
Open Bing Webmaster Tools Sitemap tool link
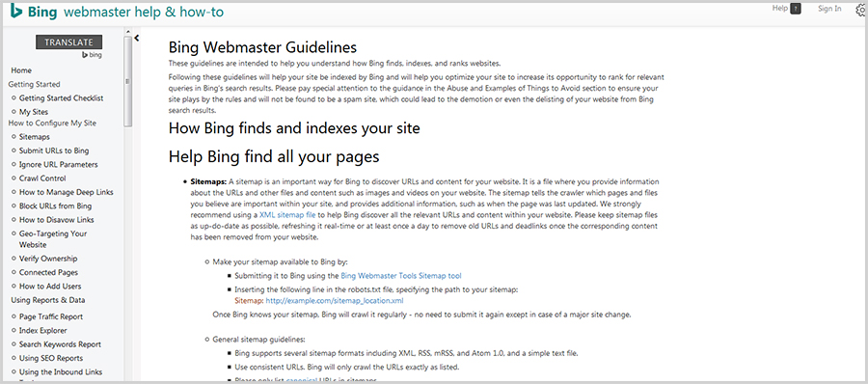(x=401, y=275)
